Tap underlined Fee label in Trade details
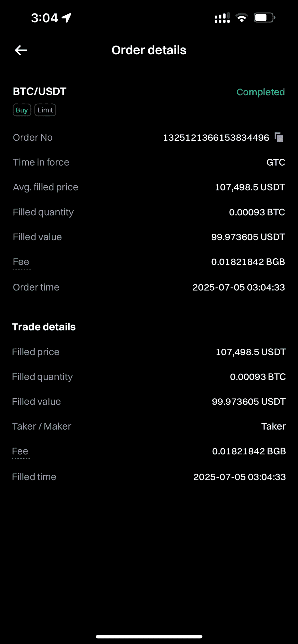298x644 pixels. tap(20, 451)
